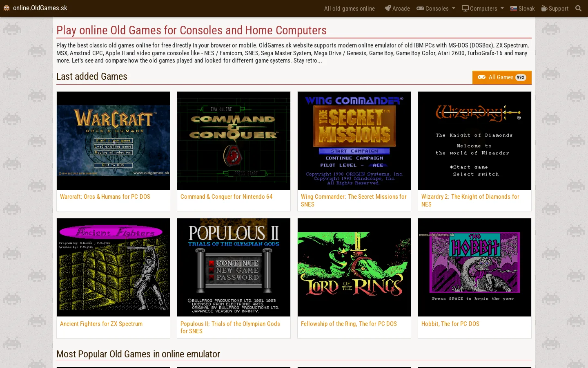This screenshot has height=368, width=588.
Task: Go to Arcade menu item
Action: pos(397,8)
